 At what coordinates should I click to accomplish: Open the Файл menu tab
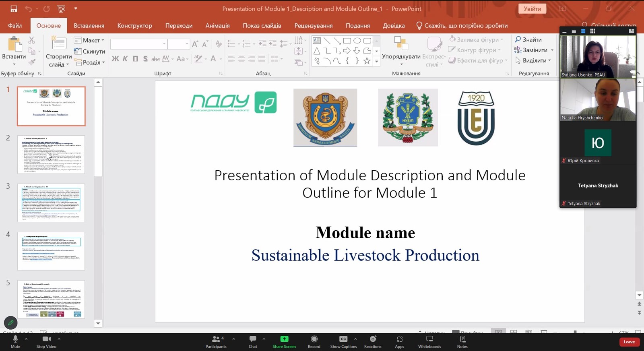15,25
